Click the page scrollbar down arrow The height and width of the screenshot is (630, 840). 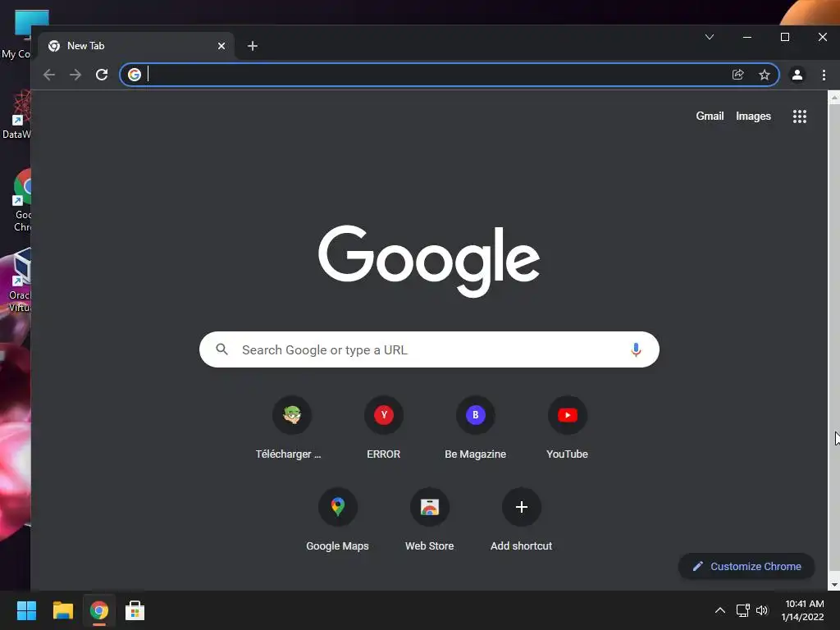834,585
